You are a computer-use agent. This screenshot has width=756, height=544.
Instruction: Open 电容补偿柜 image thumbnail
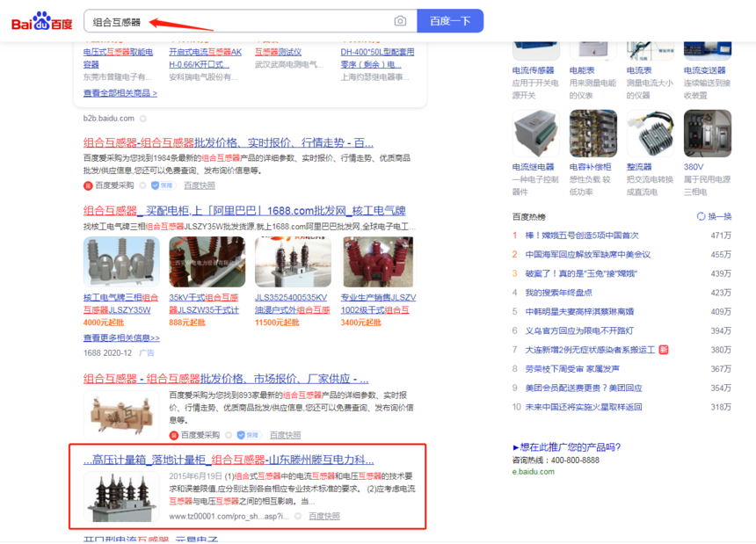593,134
